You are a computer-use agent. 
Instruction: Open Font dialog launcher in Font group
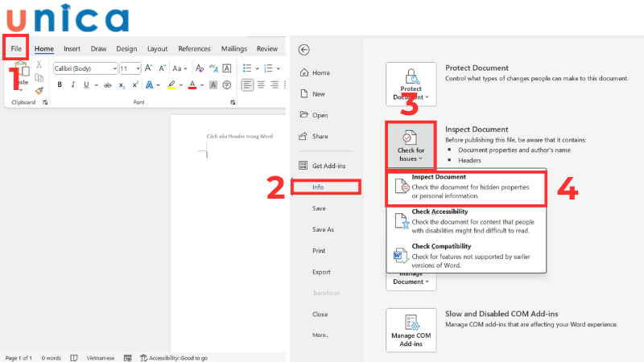[x=233, y=103]
